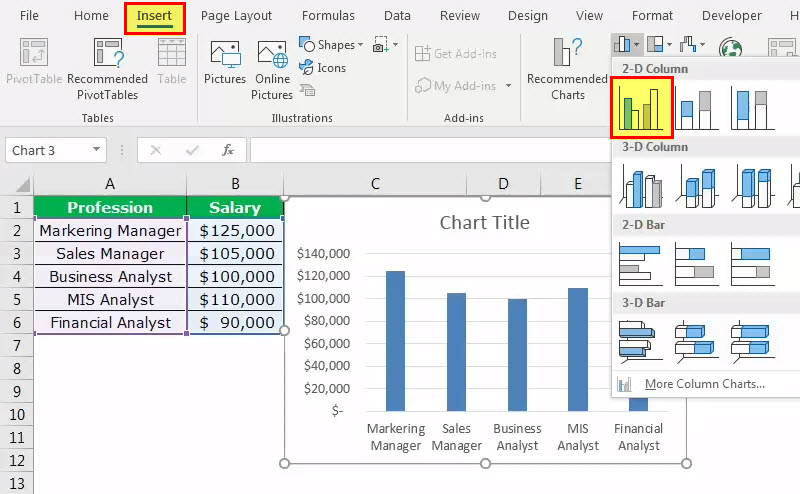Select the 3-D Clustered Column chart
Viewport: 800px width, 494px height.
click(x=641, y=186)
